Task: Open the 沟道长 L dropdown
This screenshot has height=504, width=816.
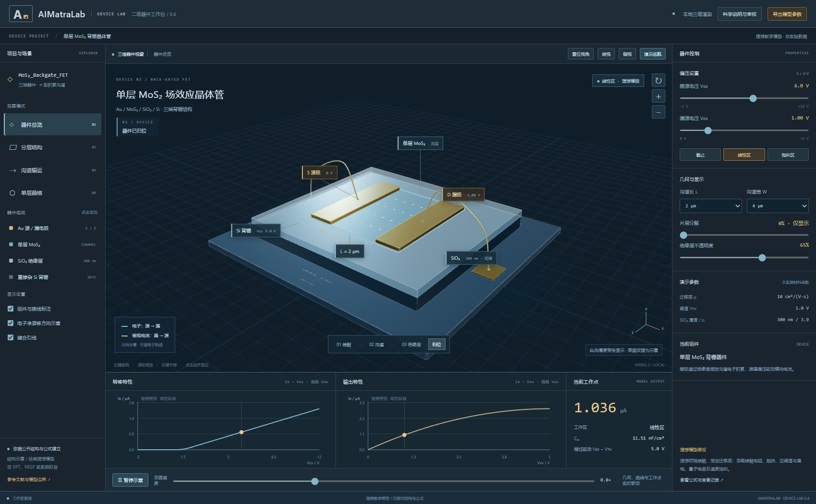Action: point(711,206)
